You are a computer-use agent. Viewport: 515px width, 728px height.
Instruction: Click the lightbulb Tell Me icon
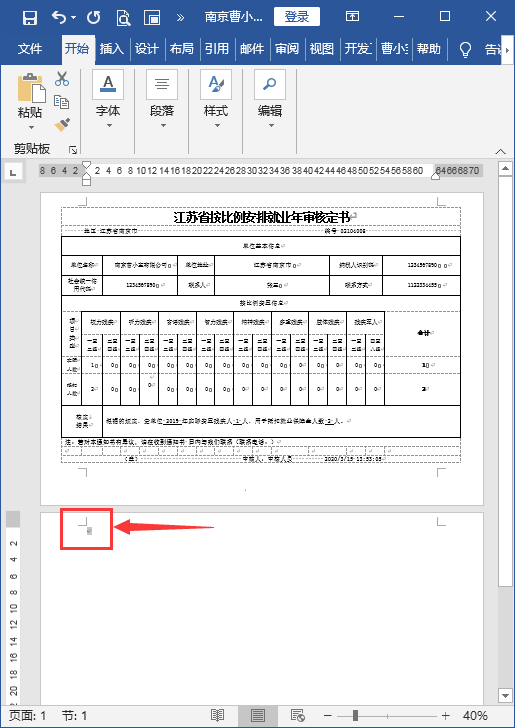tap(465, 49)
